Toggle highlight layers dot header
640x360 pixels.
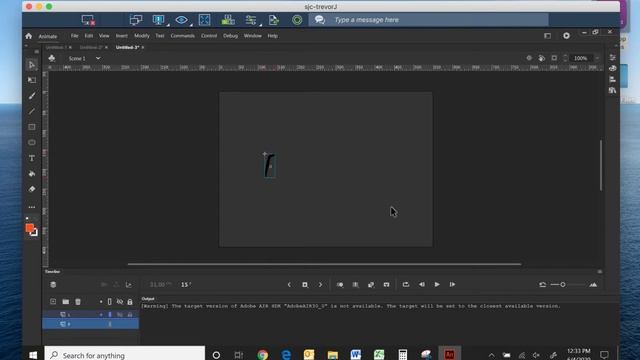(x=101, y=302)
